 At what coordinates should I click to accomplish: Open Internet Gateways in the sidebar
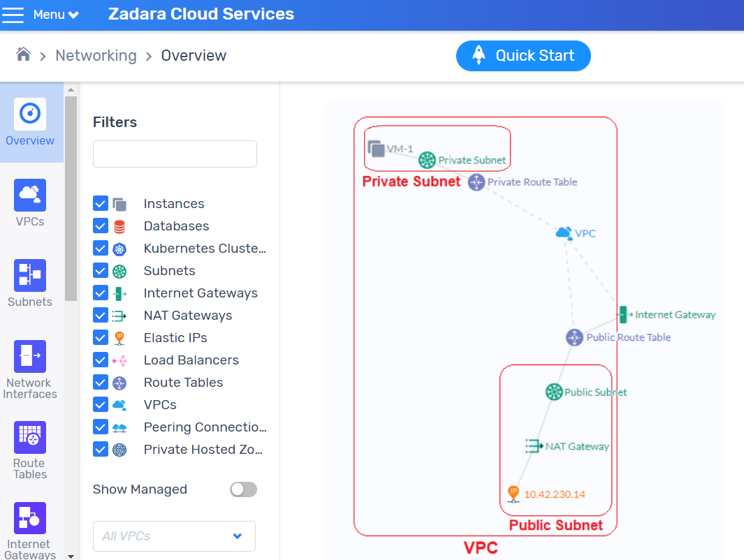pos(30,531)
